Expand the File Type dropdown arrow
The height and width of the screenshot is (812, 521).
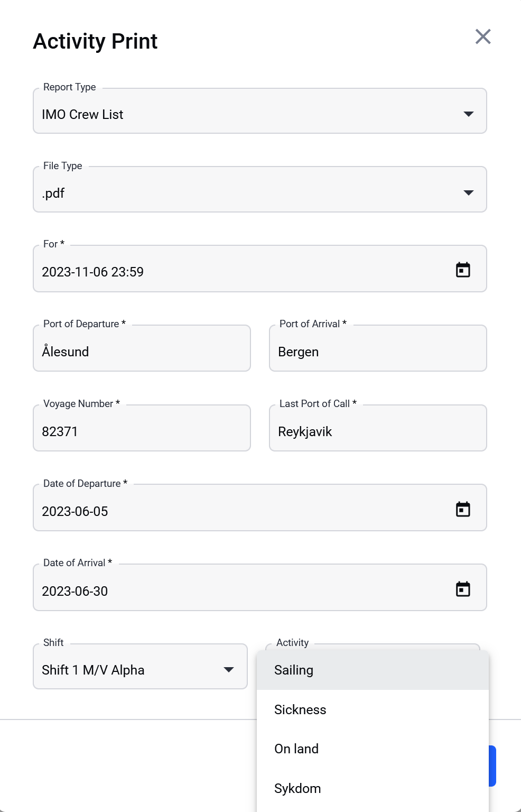tap(468, 192)
